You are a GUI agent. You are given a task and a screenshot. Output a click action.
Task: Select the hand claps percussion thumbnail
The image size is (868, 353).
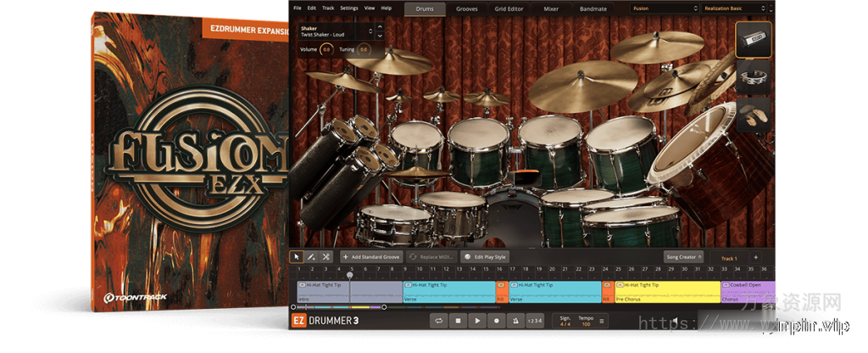754,115
